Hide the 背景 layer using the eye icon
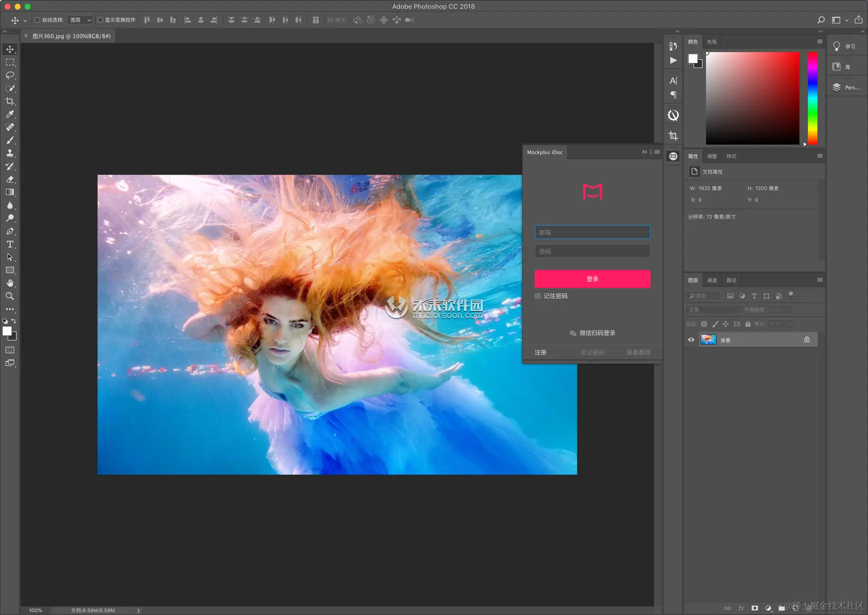This screenshot has height=615, width=868. click(x=691, y=340)
